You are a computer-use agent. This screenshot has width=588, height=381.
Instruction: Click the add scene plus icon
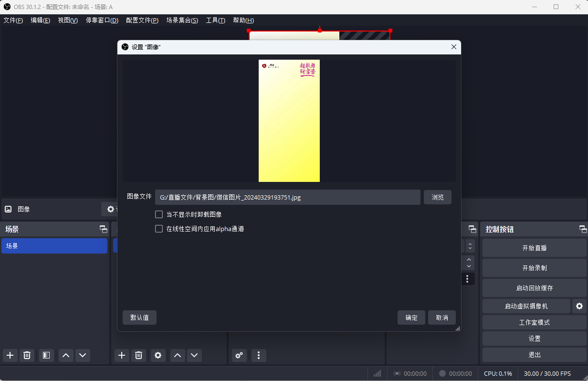10,355
